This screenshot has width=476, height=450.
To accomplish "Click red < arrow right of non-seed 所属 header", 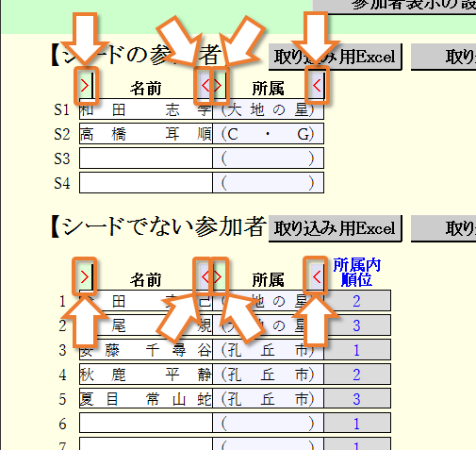I will pos(317,277).
